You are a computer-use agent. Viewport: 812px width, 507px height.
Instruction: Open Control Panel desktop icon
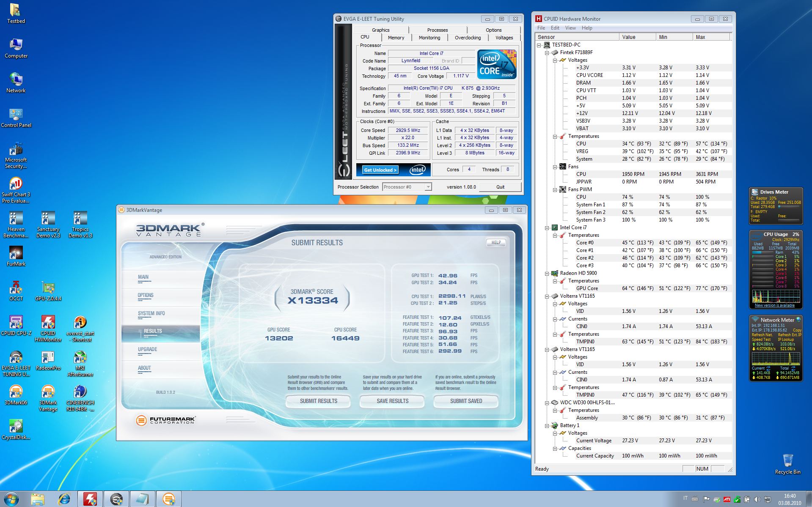(x=16, y=118)
